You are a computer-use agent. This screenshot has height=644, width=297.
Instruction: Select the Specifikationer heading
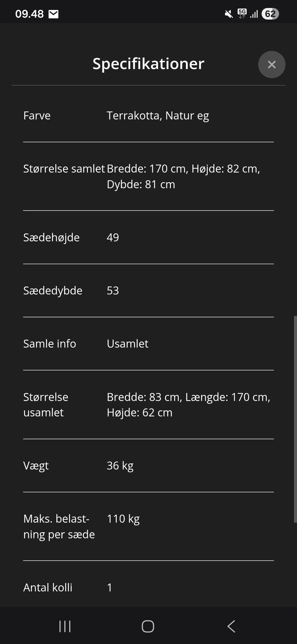(x=148, y=64)
